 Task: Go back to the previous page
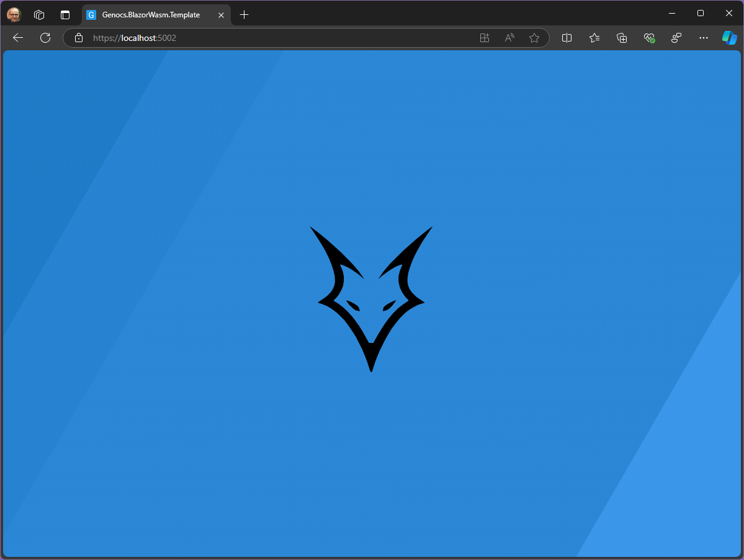pos(18,38)
